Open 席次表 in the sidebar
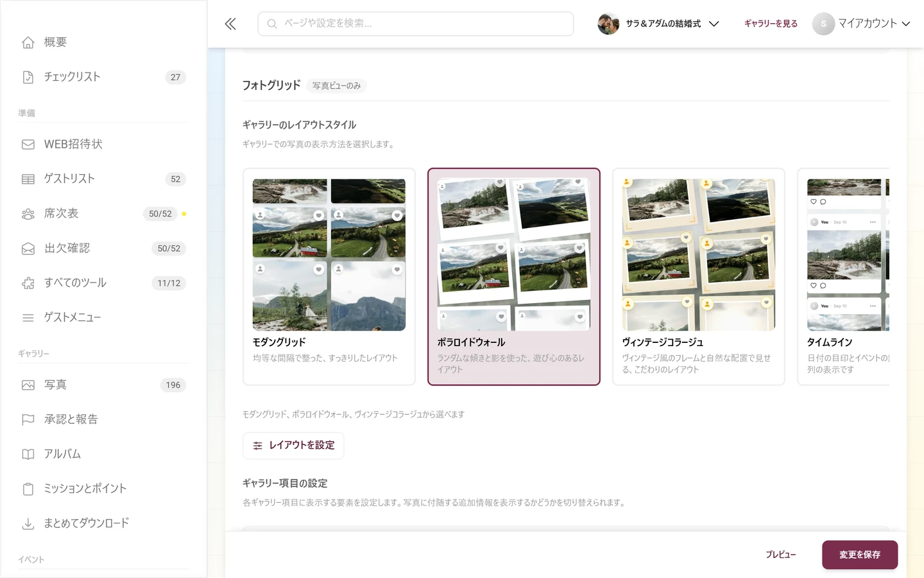The image size is (924, 578). click(x=103, y=214)
